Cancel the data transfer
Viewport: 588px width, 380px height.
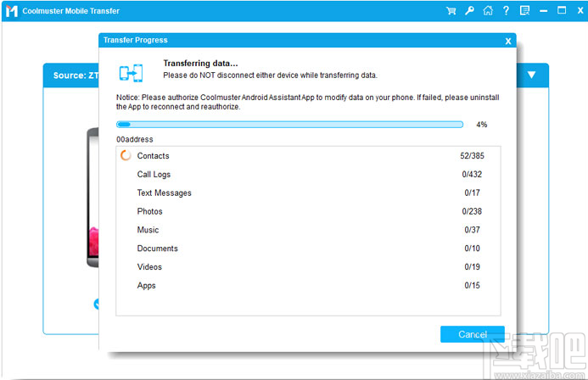coord(473,334)
